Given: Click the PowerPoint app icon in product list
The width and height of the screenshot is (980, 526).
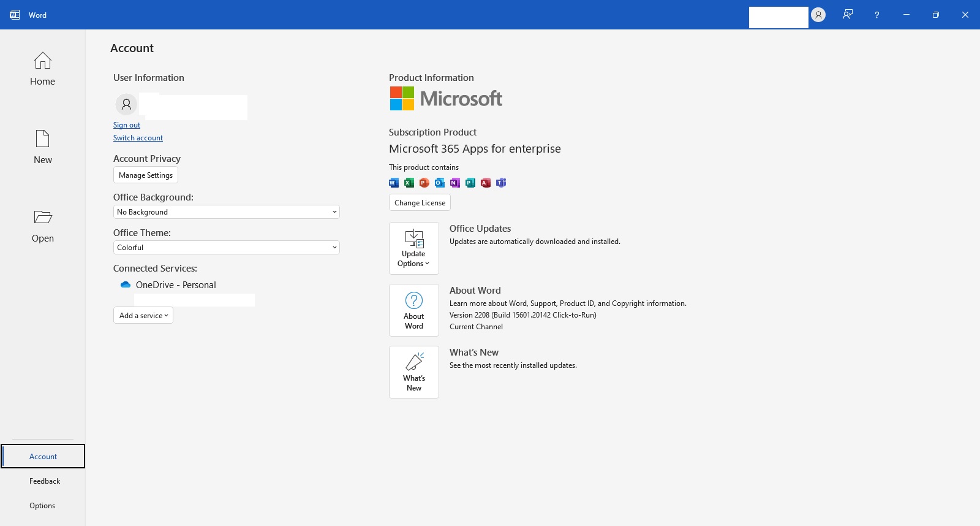Looking at the screenshot, I should (424, 183).
